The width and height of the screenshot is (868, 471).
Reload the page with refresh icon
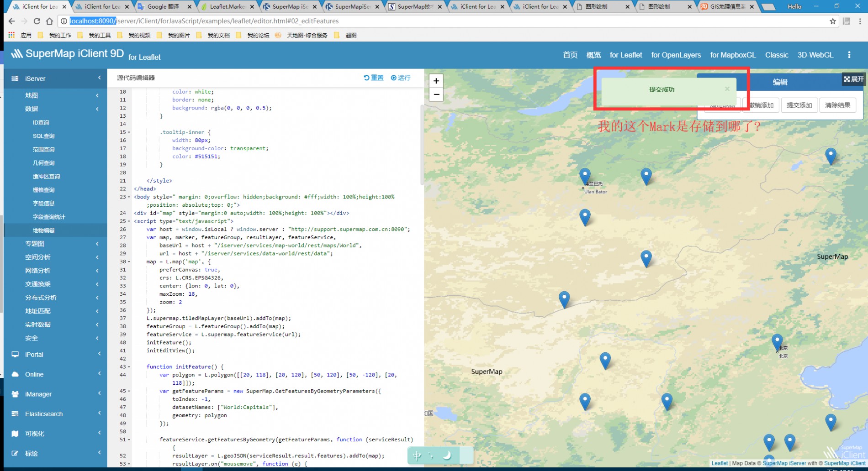click(x=37, y=21)
